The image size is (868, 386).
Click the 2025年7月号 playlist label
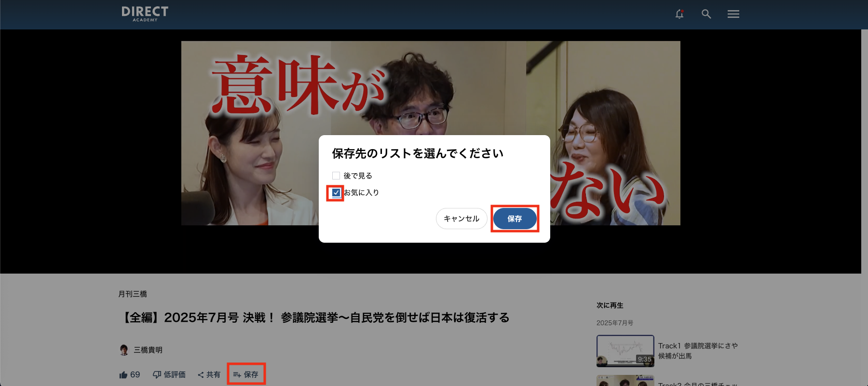[615, 323]
